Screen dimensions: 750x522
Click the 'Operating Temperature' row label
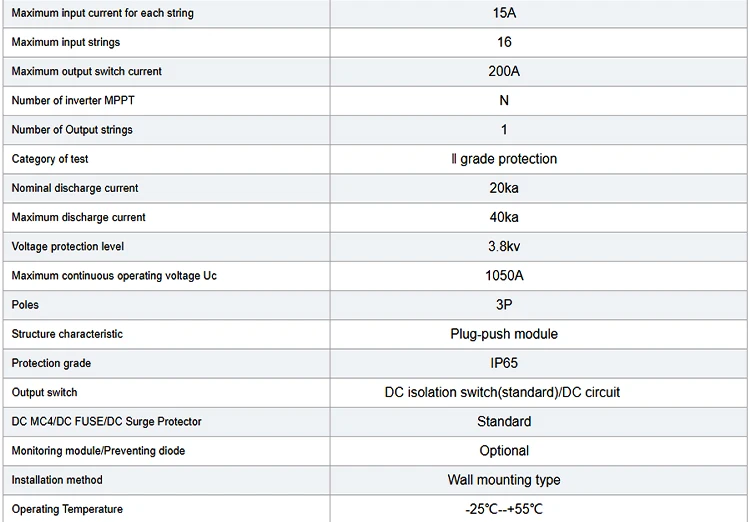pyautogui.click(x=68, y=509)
